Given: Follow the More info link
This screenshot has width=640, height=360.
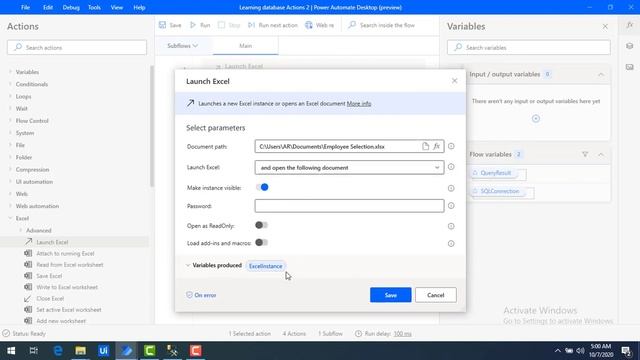Looking at the screenshot, I should tap(359, 104).
